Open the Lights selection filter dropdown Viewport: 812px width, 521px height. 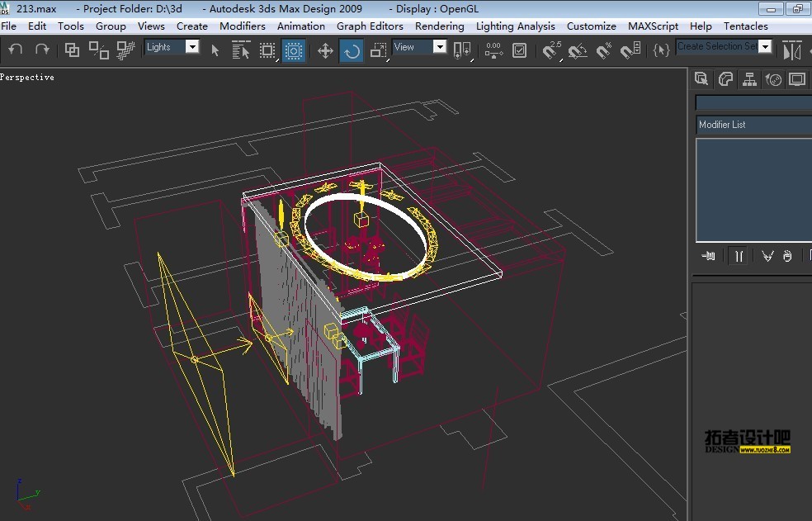click(172, 47)
